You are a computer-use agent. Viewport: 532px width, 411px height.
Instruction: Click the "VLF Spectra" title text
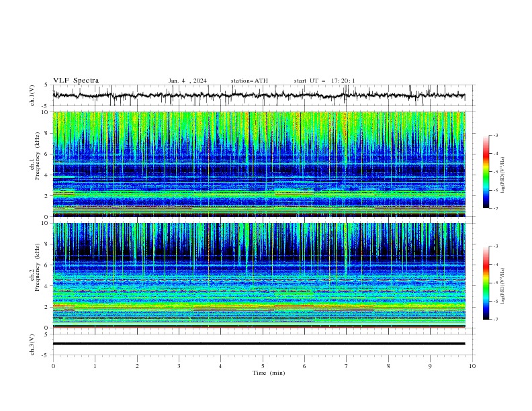[76, 81]
